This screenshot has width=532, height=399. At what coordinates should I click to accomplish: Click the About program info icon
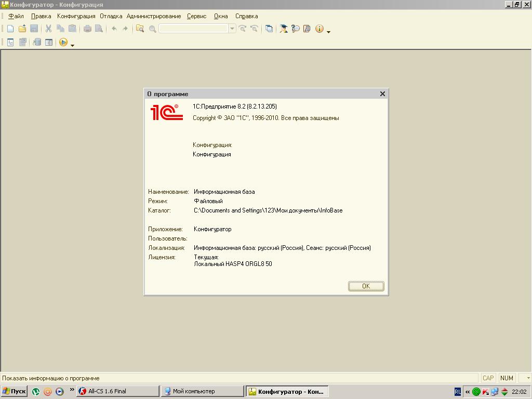pyautogui.click(x=320, y=29)
